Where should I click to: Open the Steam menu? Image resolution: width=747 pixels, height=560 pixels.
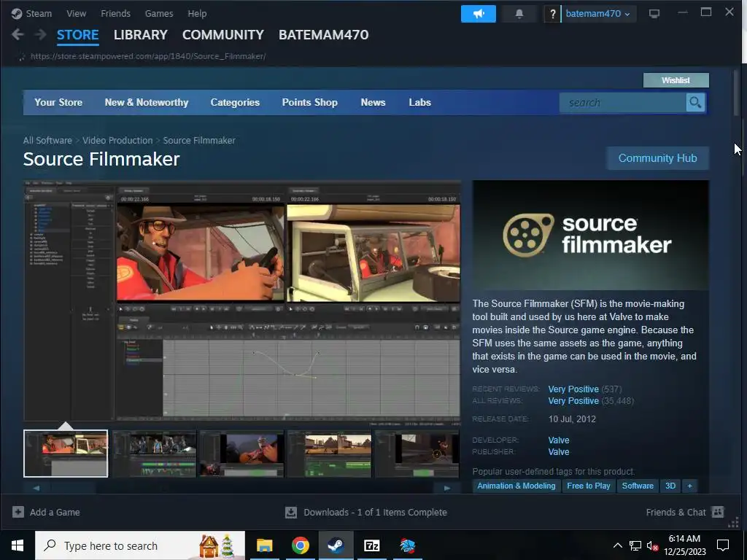[x=39, y=13]
